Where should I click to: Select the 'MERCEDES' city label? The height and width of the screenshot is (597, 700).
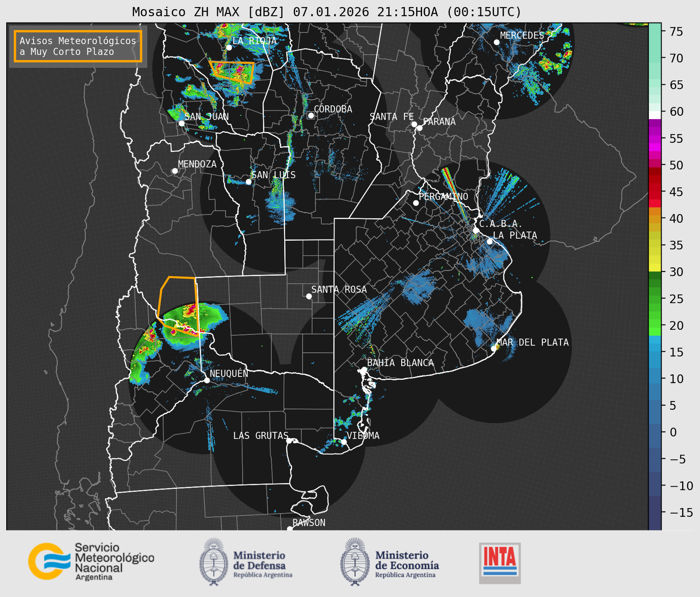point(522,36)
